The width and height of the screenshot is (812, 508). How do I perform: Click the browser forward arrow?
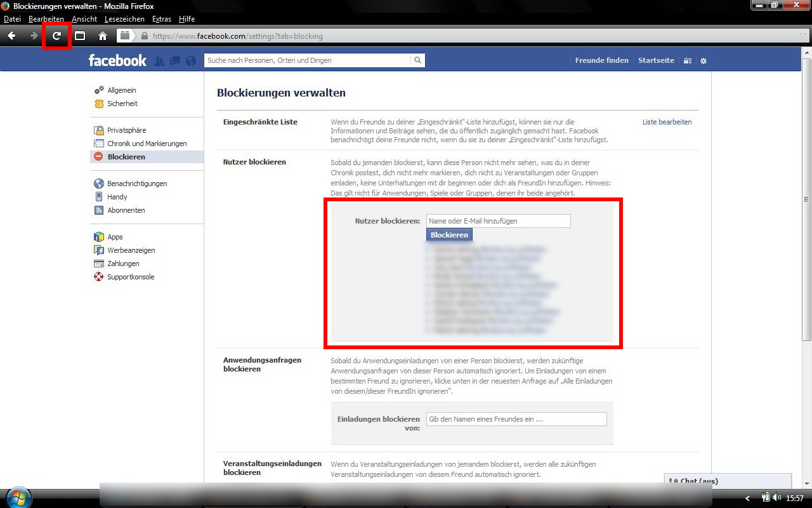tap(34, 36)
